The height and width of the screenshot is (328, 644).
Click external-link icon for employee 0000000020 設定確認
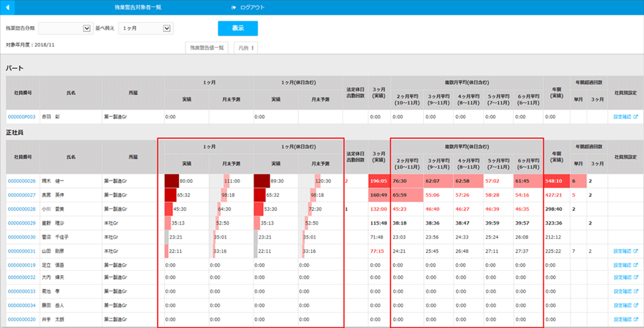coord(636,319)
